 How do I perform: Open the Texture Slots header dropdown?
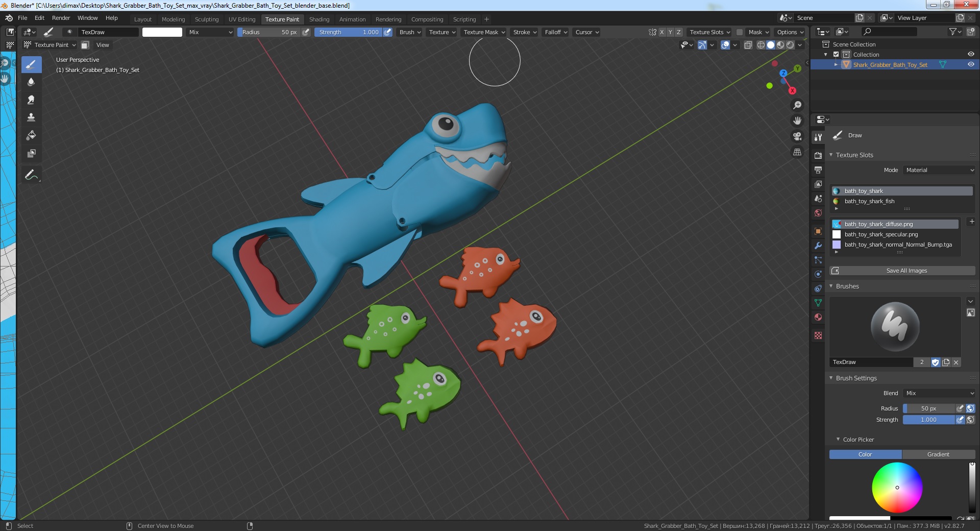[710, 32]
